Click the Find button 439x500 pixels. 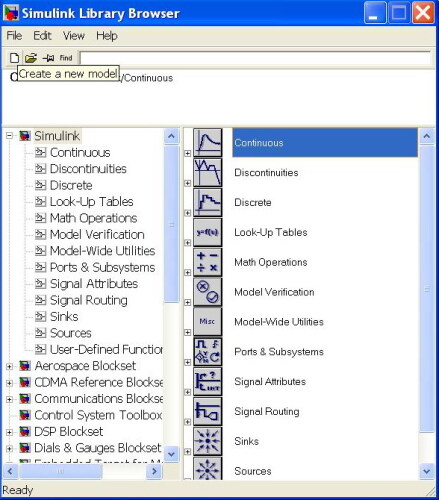pyautogui.click(x=66, y=58)
